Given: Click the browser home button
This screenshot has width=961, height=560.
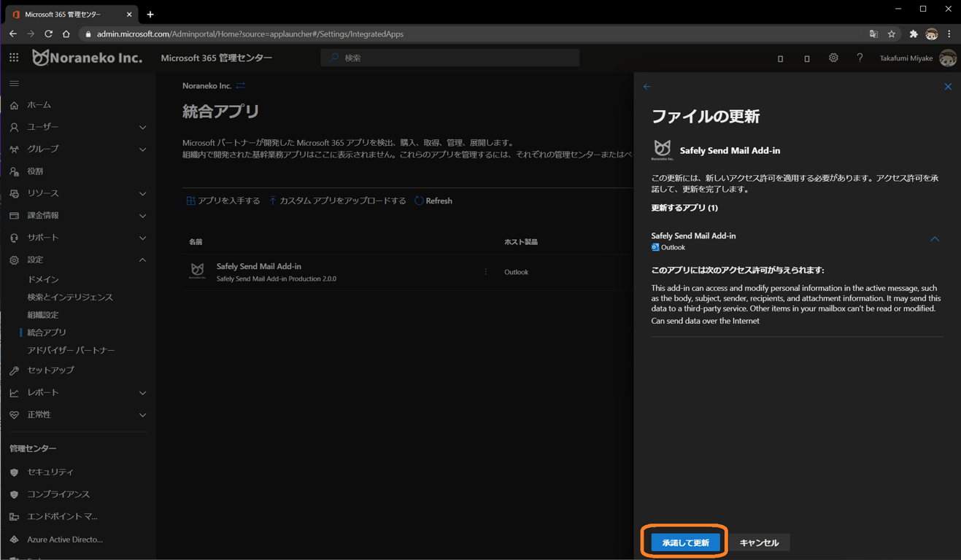Looking at the screenshot, I should tap(66, 34).
